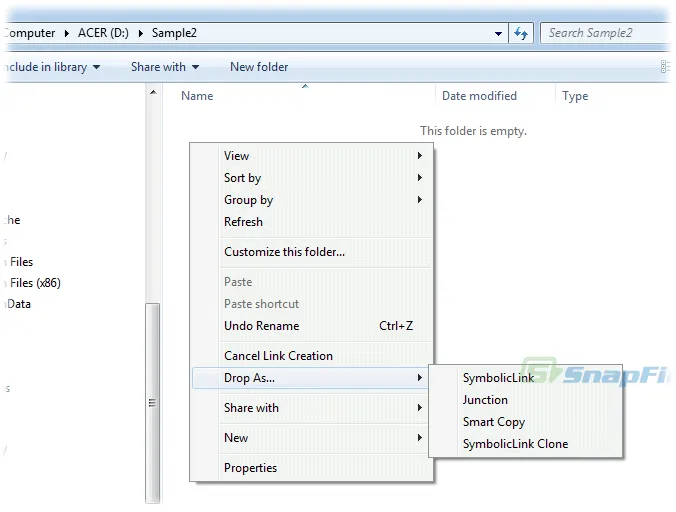Click the navigation pane scroll up arrow
Screen dimensions: 676x512
(153, 92)
